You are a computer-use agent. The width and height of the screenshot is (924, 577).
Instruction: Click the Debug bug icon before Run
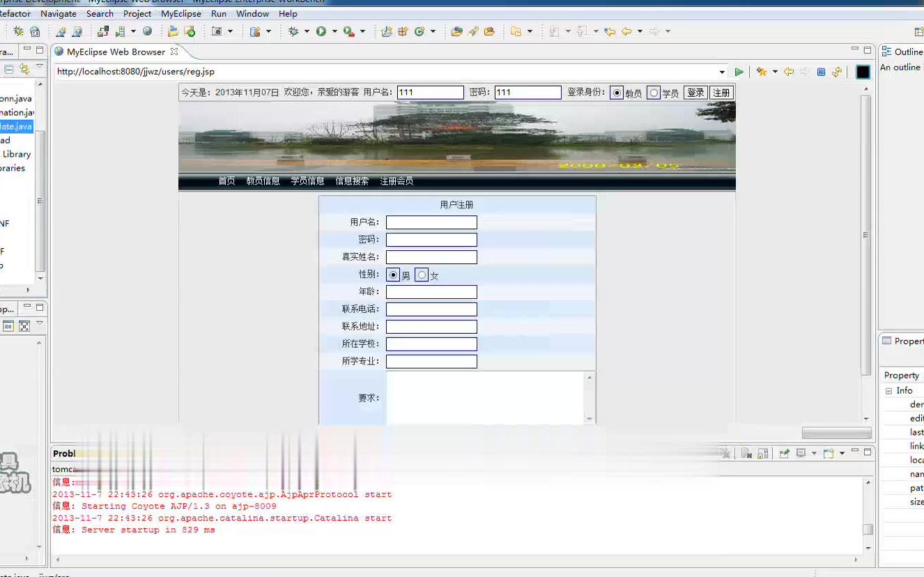(x=293, y=31)
